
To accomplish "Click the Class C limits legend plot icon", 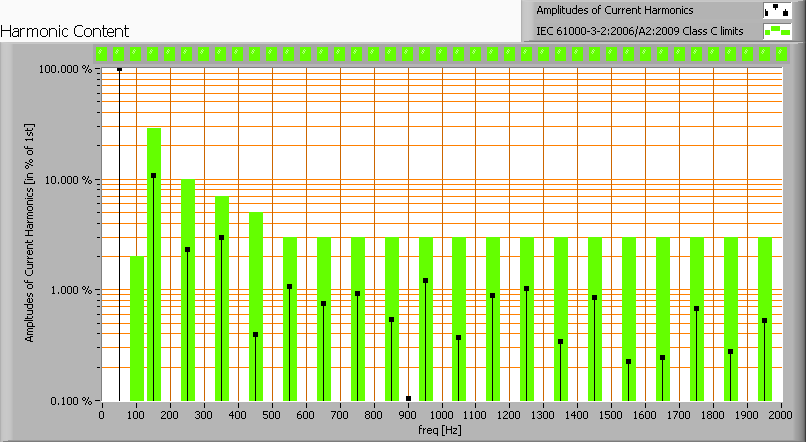I will [x=777, y=32].
